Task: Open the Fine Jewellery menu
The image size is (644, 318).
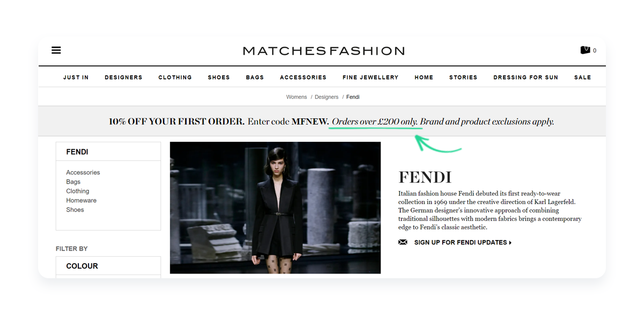Action: pyautogui.click(x=370, y=77)
